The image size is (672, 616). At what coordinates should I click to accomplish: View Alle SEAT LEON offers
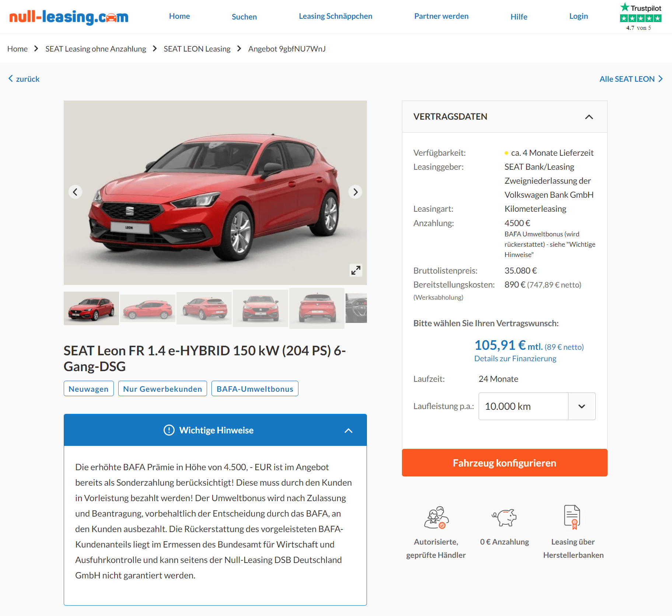tap(631, 79)
